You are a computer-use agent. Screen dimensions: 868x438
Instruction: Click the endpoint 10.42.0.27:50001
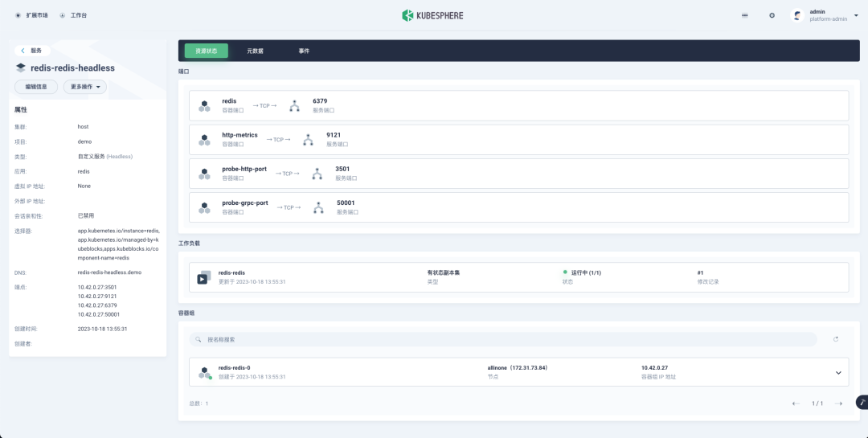coord(99,314)
